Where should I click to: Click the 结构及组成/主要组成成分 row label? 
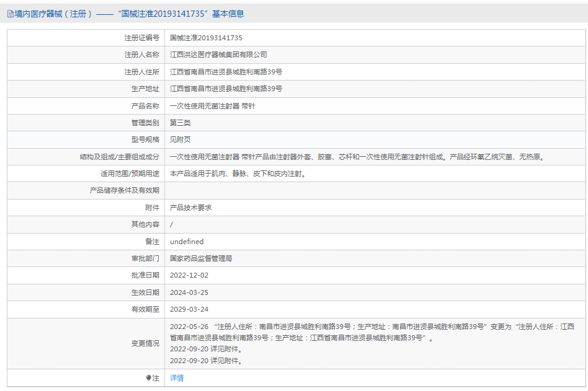115,157
